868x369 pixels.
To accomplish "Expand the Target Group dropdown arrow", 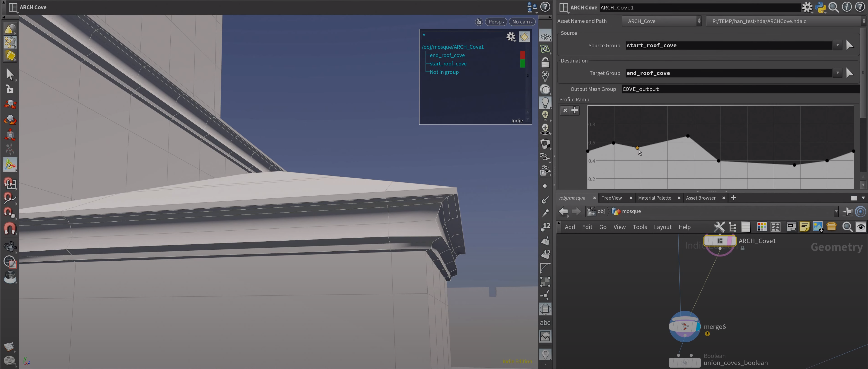I will pyautogui.click(x=837, y=73).
